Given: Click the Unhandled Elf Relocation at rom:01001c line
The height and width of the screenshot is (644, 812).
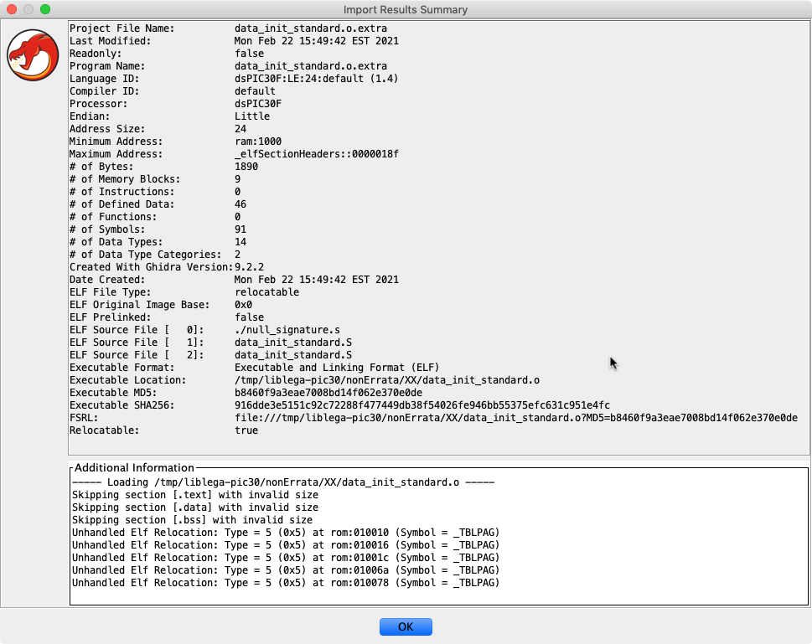Looking at the screenshot, I should (x=286, y=558).
